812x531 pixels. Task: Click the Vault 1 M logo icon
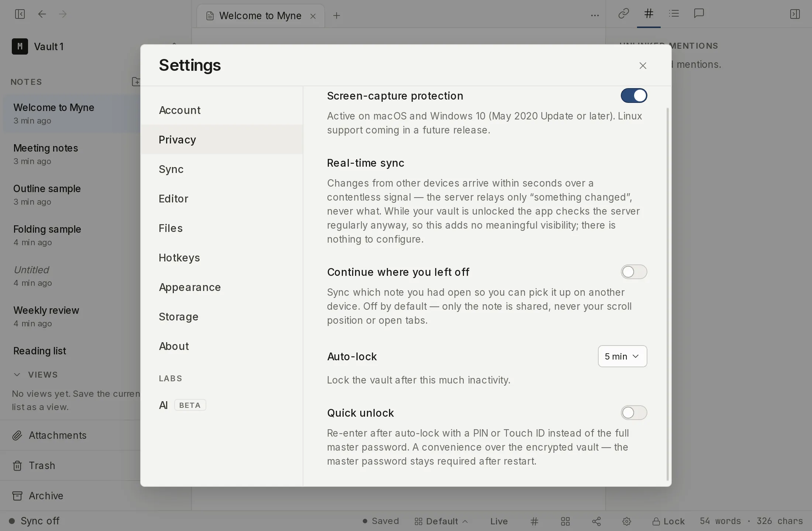point(20,46)
